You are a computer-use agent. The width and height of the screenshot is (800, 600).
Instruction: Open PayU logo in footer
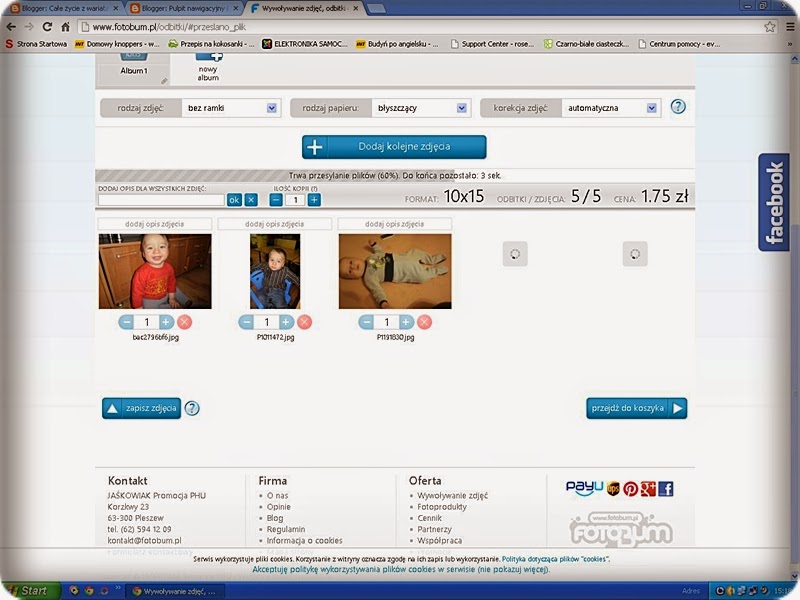tap(584, 488)
